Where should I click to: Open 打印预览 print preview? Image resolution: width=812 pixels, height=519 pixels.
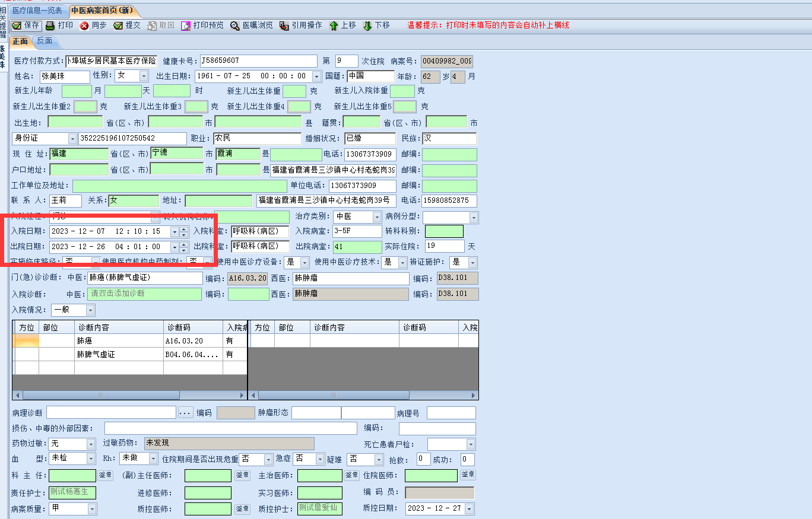(202, 26)
